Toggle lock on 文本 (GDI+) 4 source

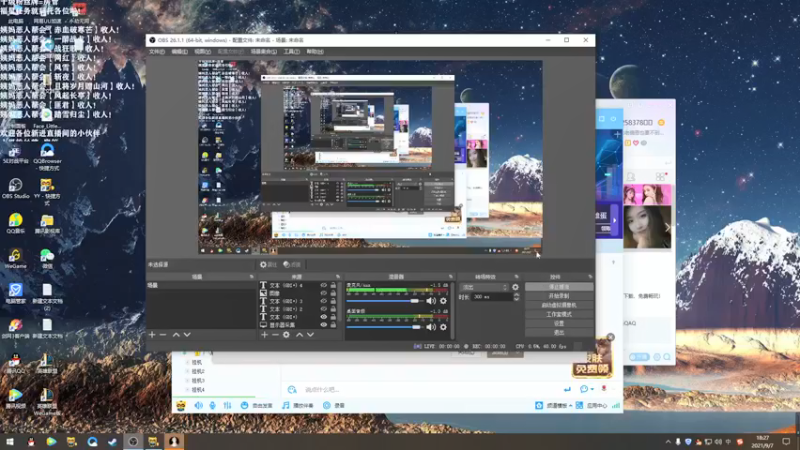point(333,286)
